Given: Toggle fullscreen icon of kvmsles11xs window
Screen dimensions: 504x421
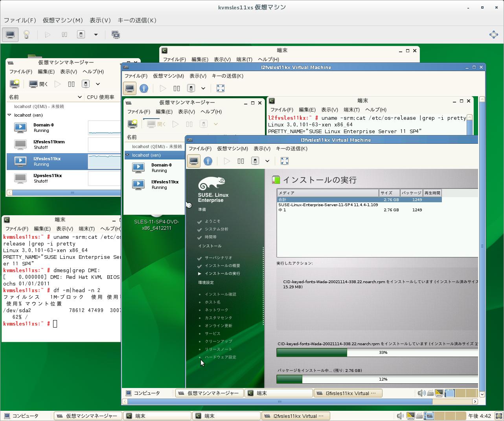Looking at the screenshot, I should (x=494, y=35).
